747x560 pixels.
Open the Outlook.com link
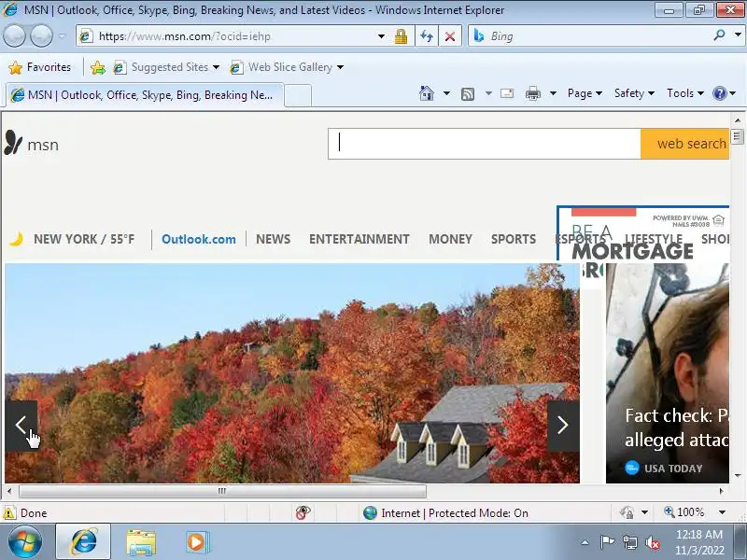(x=199, y=239)
